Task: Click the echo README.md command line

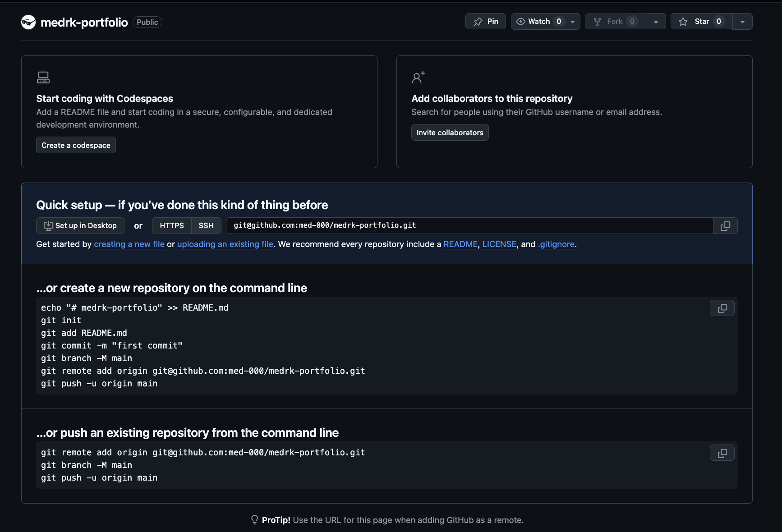Action: tap(134, 308)
